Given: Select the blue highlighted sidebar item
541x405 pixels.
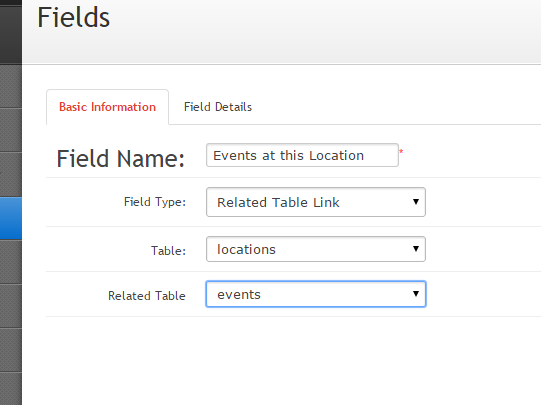Looking at the screenshot, I should [x=11, y=218].
